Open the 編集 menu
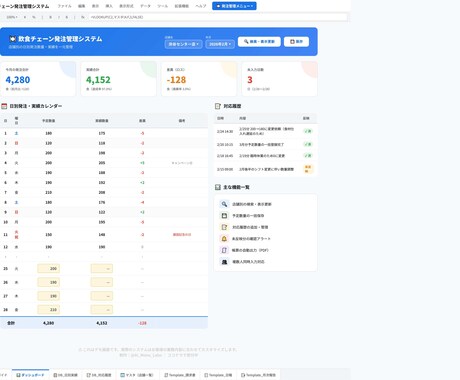The image size is (460, 380). click(x=82, y=6)
